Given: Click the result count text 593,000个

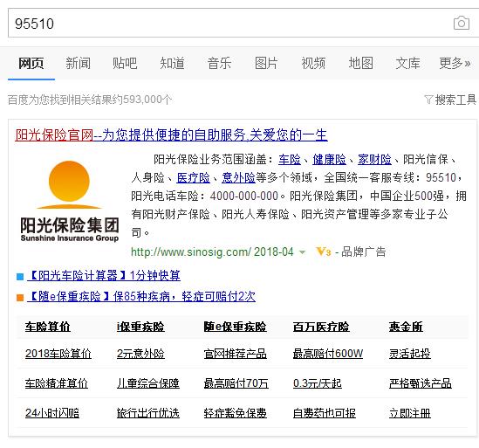Looking at the screenshot, I should pos(147,100).
